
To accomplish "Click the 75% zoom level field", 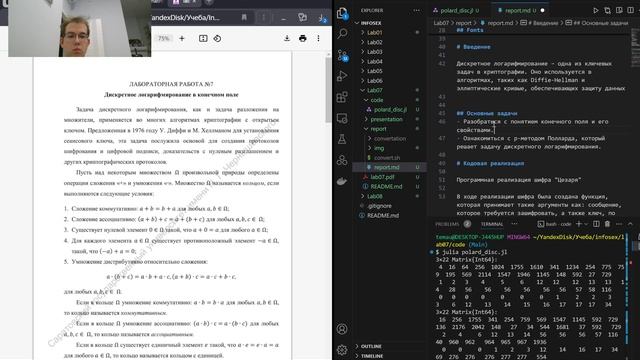I will coord(163,38).
